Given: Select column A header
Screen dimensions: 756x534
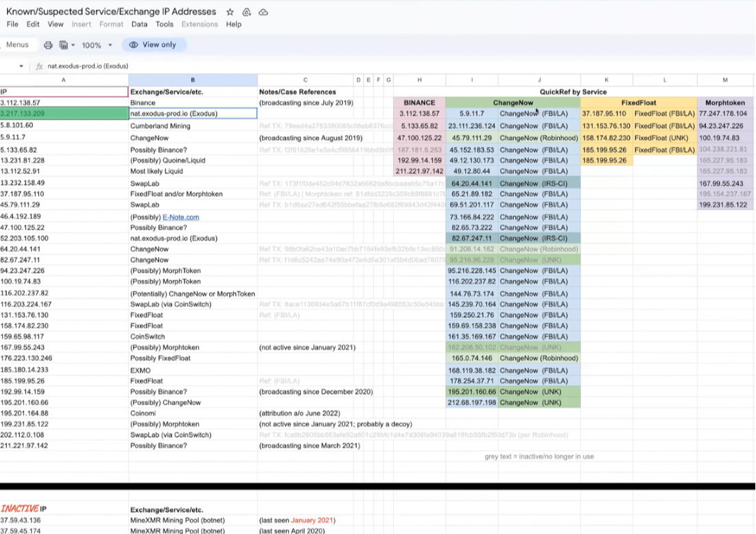Looking at the screenshot, I should 64,80.
